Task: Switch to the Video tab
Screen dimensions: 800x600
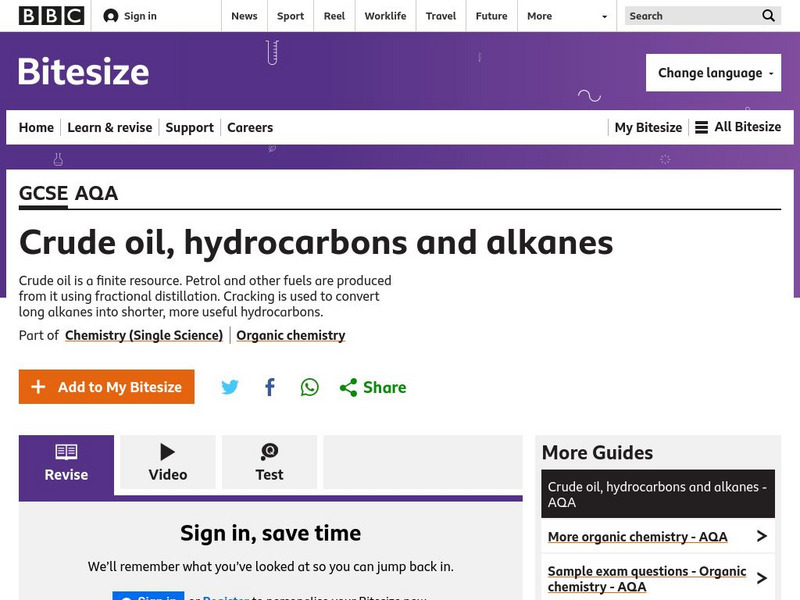Action: coord(167,461)
